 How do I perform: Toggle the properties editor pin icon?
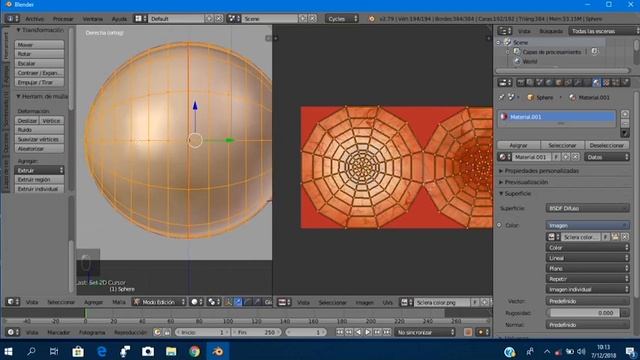[501, 98]
